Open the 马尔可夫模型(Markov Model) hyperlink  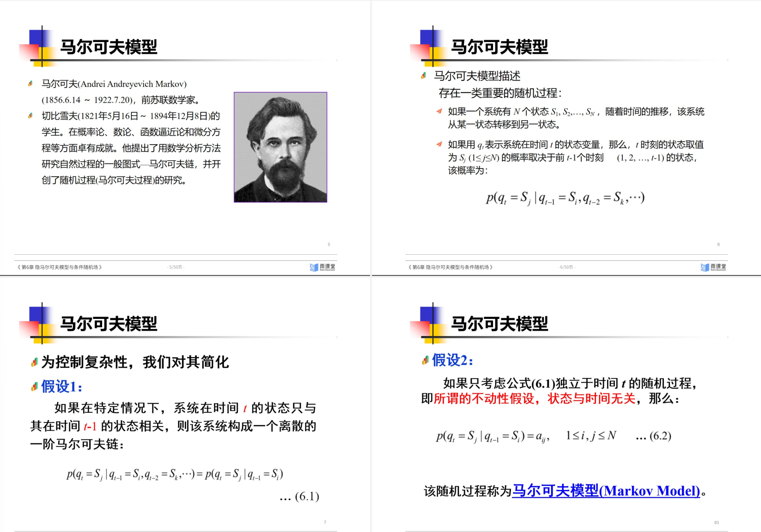click(x=606, y=490)
